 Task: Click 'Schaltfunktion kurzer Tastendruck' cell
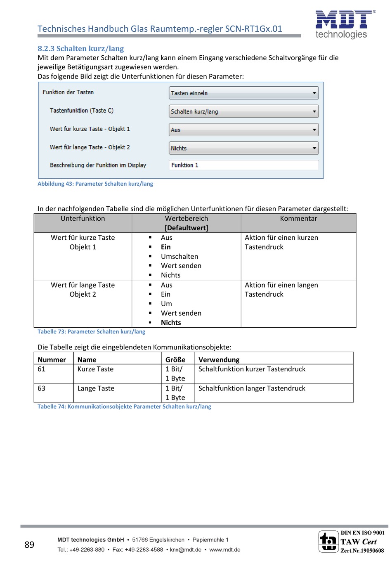click(x=252, y=369)
